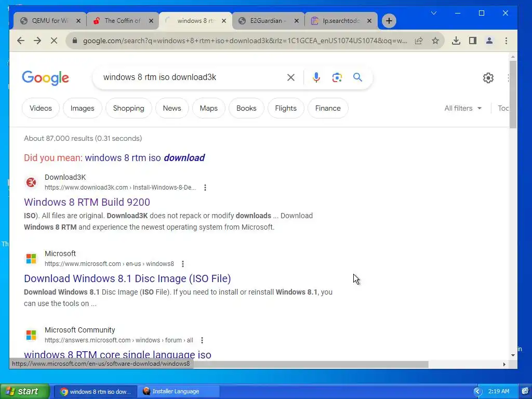The width and height of the screenshot is (532, 399).
Task: Filter results by News
Action: point(172,108)
